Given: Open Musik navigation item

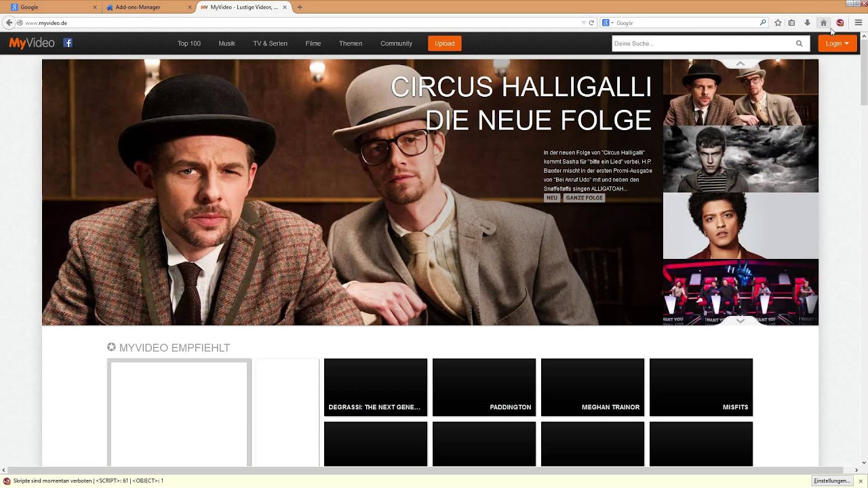Looking at the screenshot, I should click(226, 43).
